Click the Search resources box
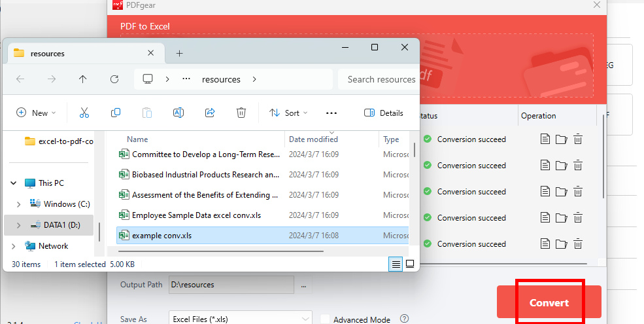The width and height of the screenshot is (644, 324). (x=378, y=79)
